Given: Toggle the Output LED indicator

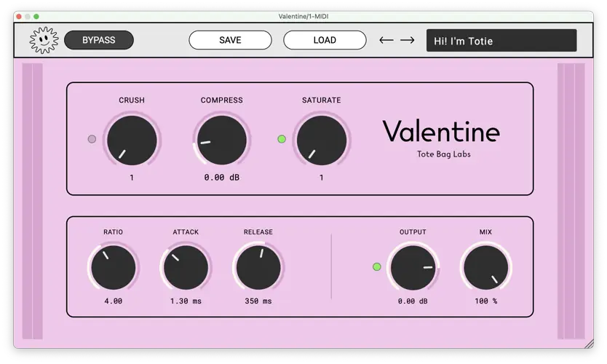Looking at the screenshot, I should [376, 267].
